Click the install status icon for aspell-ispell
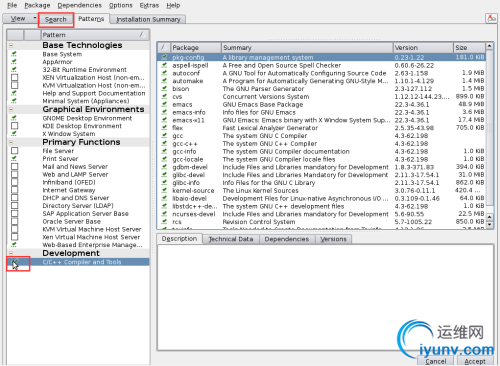Screen dimensions: 500x366 pos(164,65)
